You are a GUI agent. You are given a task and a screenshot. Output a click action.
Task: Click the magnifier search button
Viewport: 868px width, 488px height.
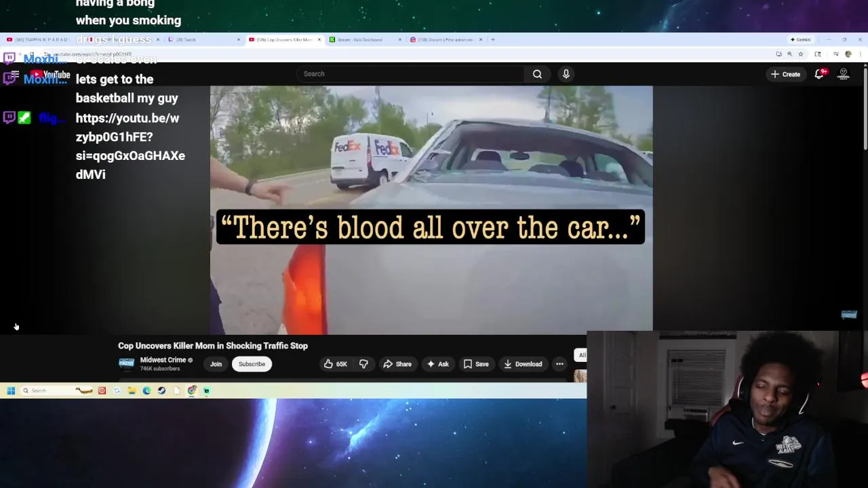(x=537, y=74)
